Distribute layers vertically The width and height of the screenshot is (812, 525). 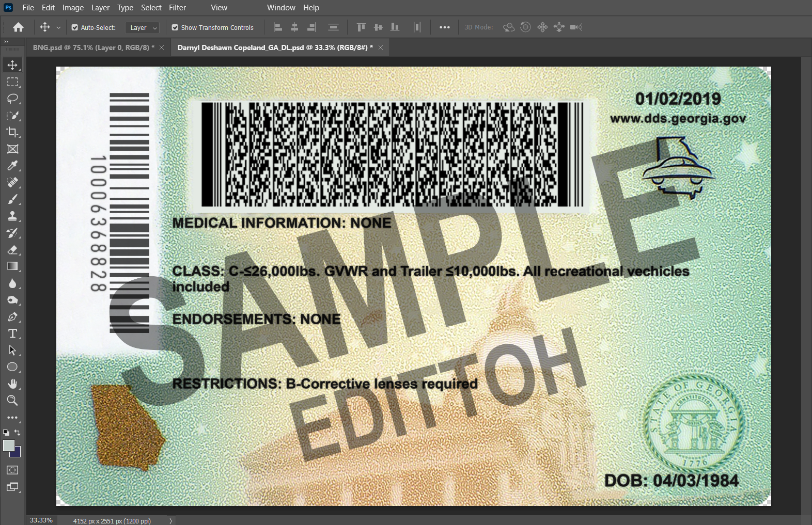click(x=334, y=27)
